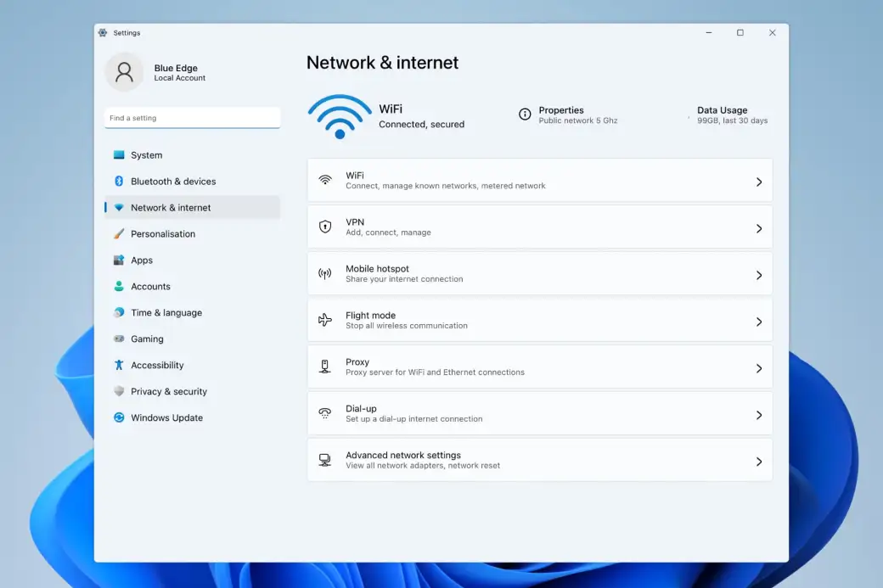The height and width of the screenshot is (588, 883).
Task: Expand the Advanced network settings chevron
Action: (759, 462)
